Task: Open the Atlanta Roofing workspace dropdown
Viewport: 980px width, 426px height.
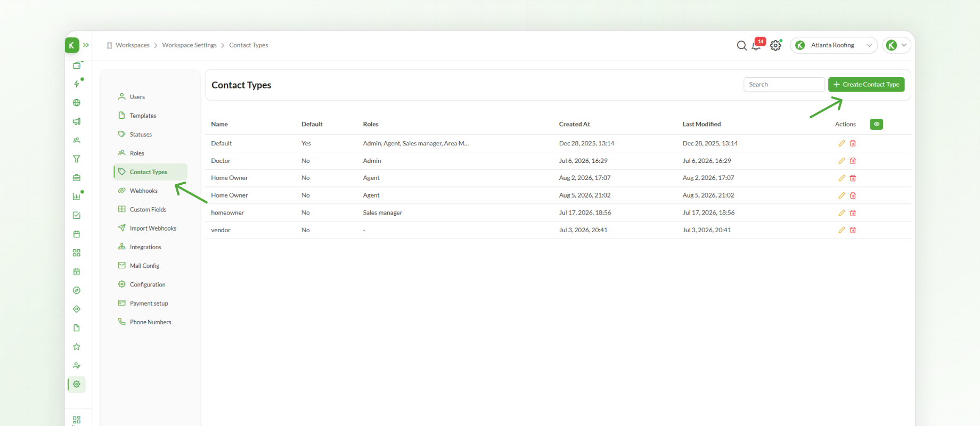Action: pyautogui.click(x=834, y=45)
